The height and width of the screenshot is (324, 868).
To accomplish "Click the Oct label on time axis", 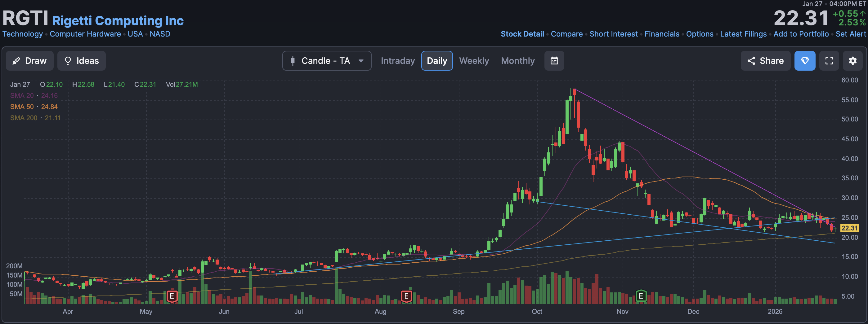I will (x=537, y=312).
